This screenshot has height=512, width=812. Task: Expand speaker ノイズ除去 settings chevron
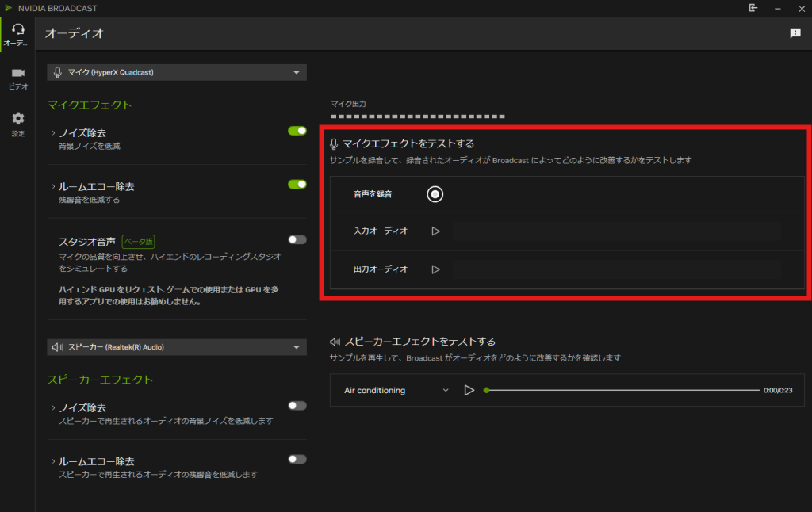coord(53,408)
